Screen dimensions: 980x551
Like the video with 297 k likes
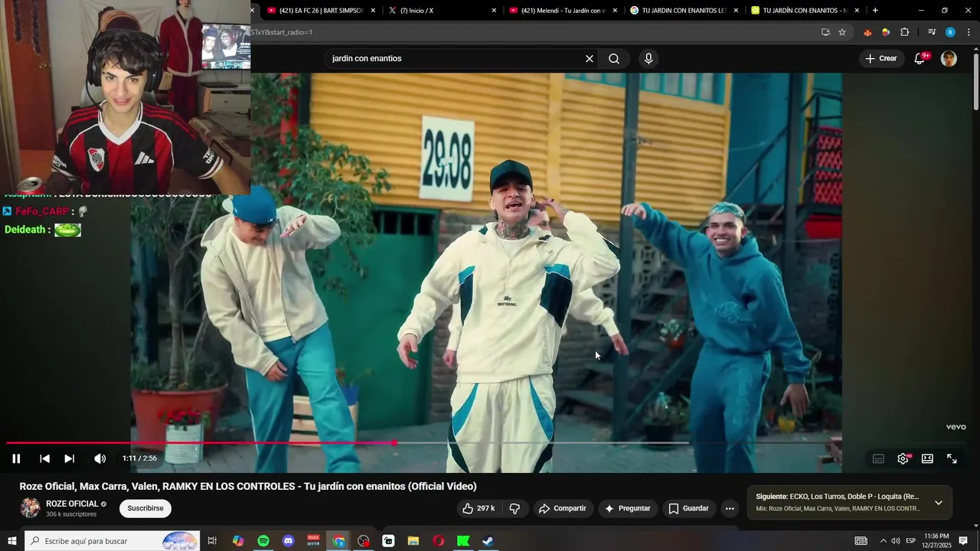[x=478, y=508]
